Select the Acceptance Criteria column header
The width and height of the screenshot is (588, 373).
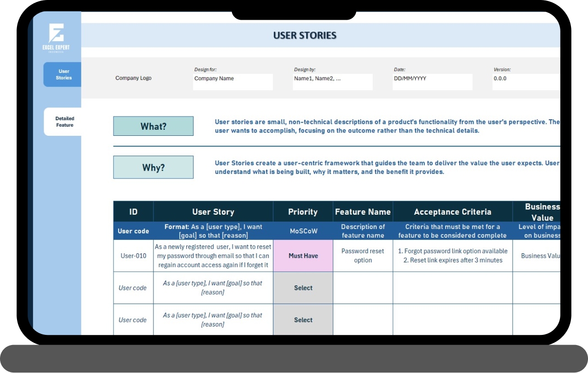click(452, 212)
